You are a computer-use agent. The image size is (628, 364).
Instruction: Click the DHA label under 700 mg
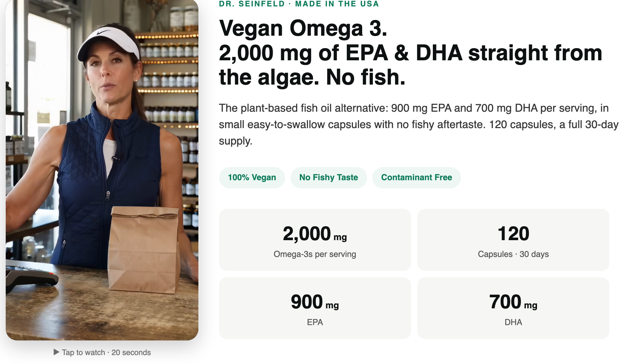(x=513, y=322)
